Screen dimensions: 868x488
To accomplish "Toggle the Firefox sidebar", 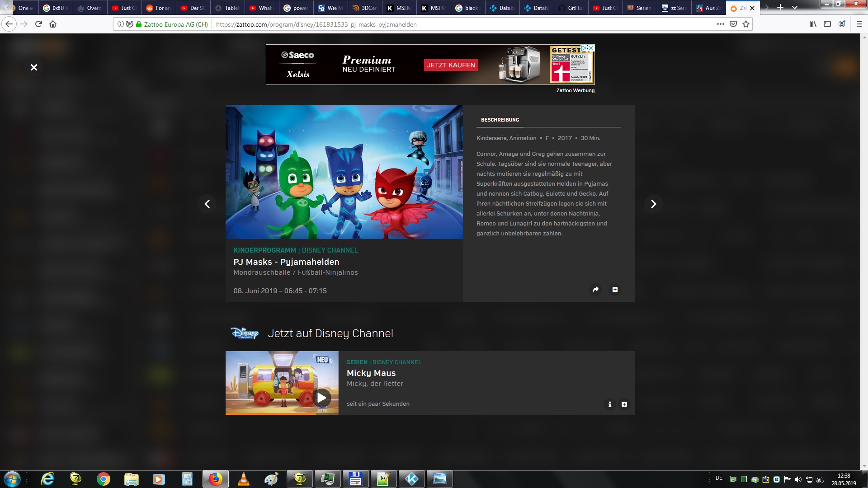I will [827, 24].
